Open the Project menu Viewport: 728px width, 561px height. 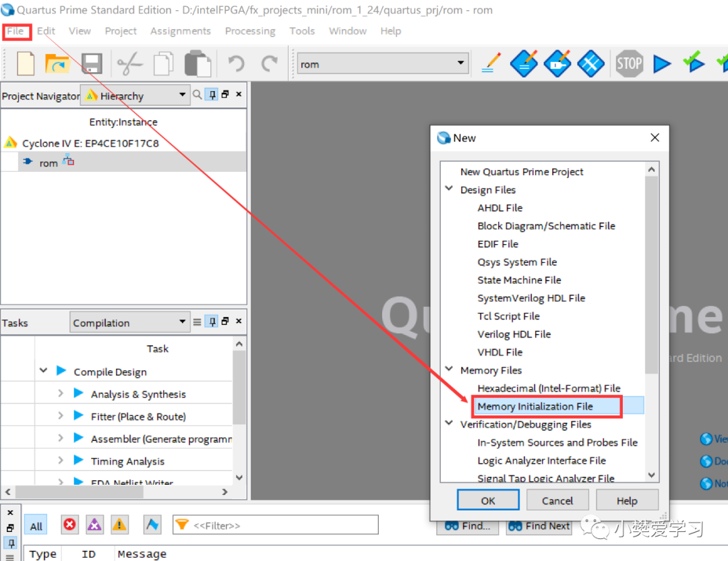tap(121, 31)
